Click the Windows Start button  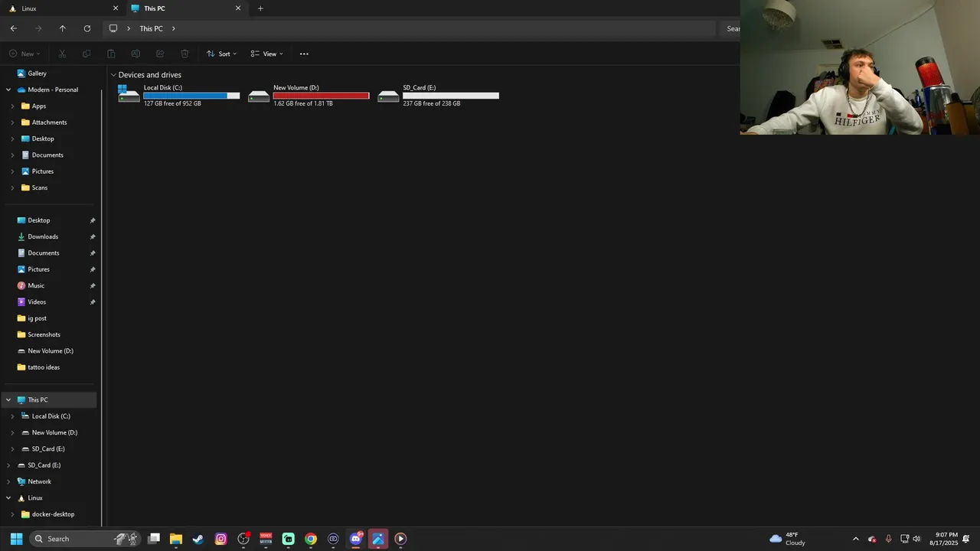point(16,539)
